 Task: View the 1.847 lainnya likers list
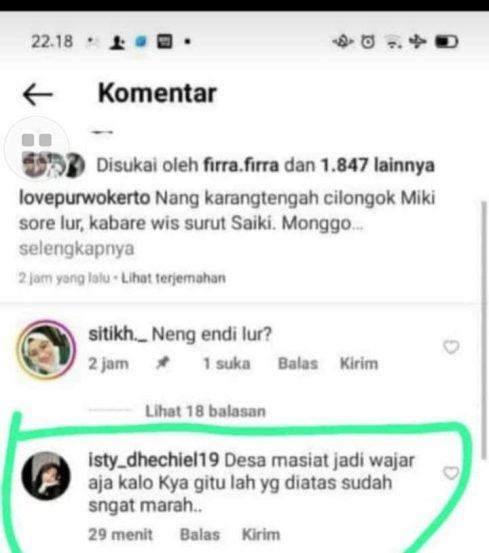378,165
